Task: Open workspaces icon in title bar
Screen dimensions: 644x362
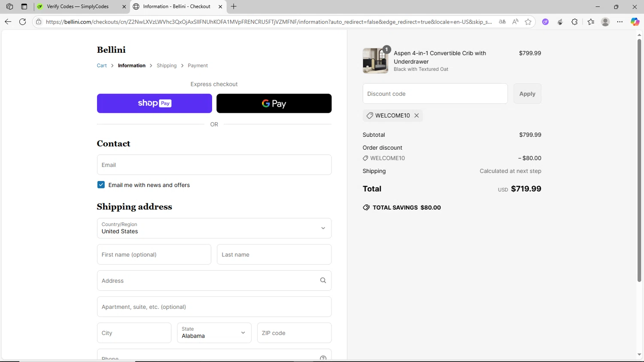Action: click(x=9, y=6)
